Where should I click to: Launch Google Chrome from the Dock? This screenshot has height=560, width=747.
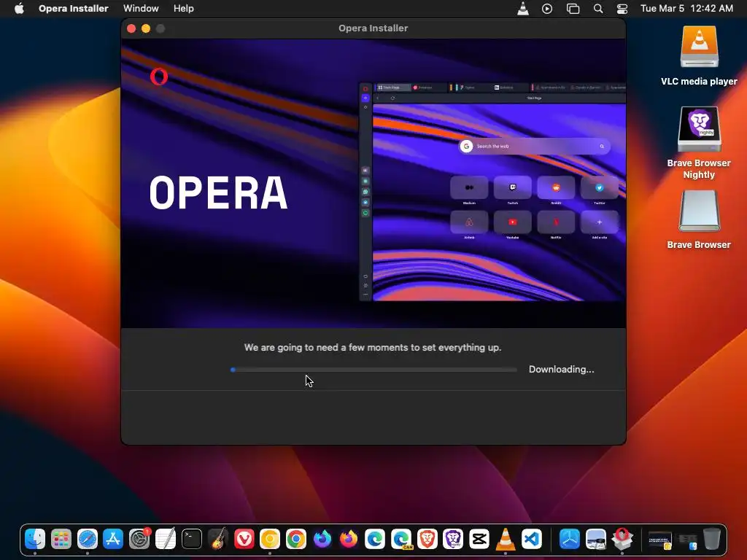point(296,539)
